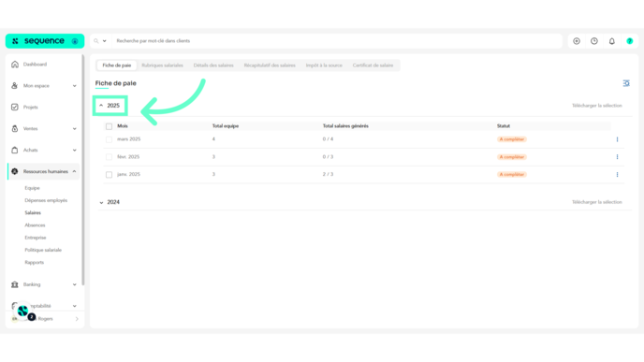Click the Sequence logo button

(44, 41)
